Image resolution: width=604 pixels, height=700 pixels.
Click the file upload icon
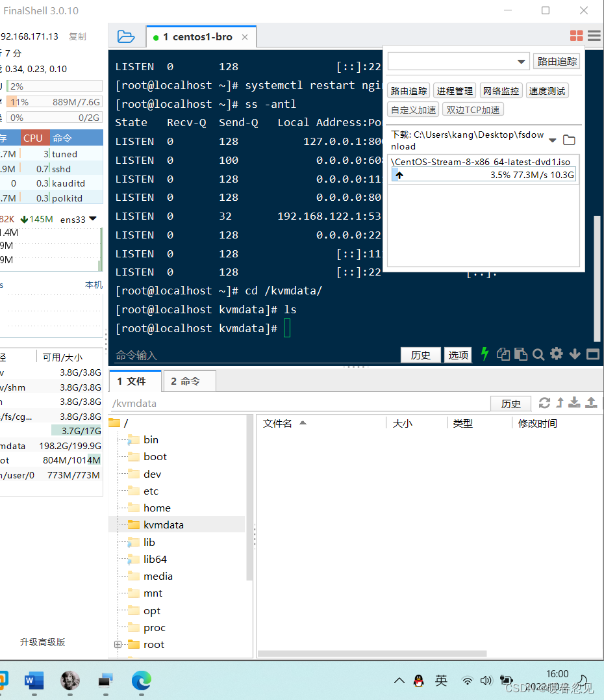(591, 403)
